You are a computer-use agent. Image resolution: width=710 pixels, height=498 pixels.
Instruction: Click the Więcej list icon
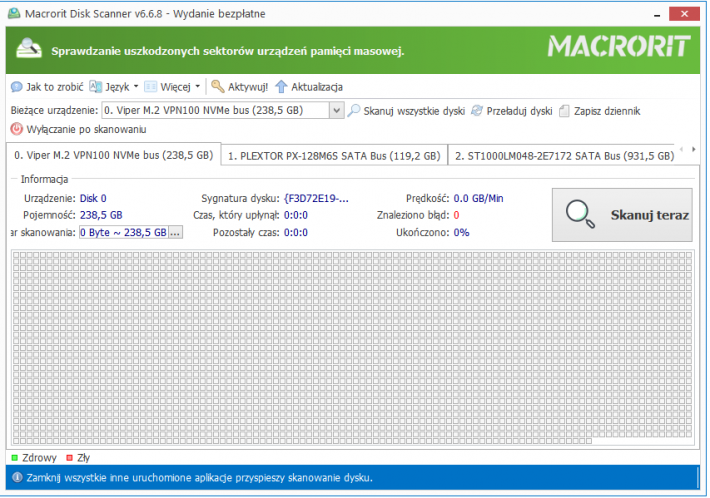pos(150,86)
